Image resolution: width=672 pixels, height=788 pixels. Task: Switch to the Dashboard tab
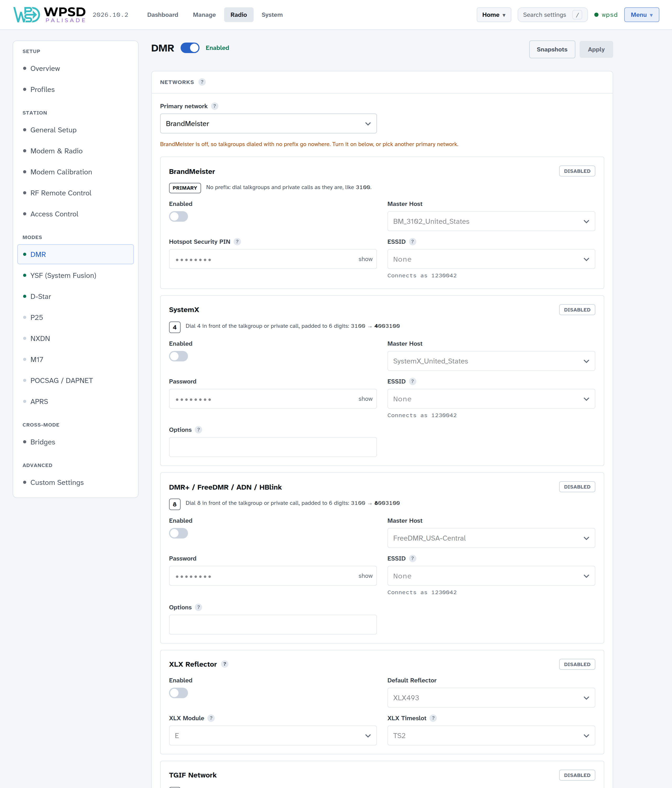[x=163, y=15]
